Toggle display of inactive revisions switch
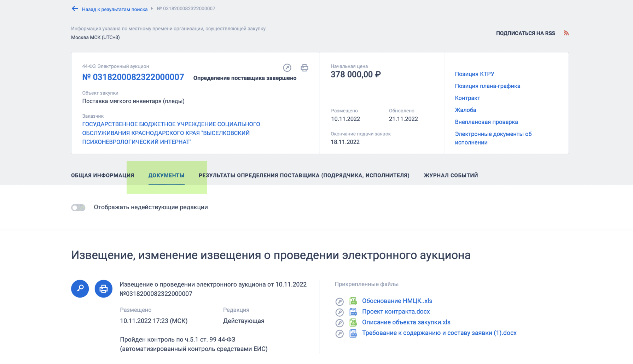This screenshot has height=364, width=633. pyautogui.click(x=78, y=208)
